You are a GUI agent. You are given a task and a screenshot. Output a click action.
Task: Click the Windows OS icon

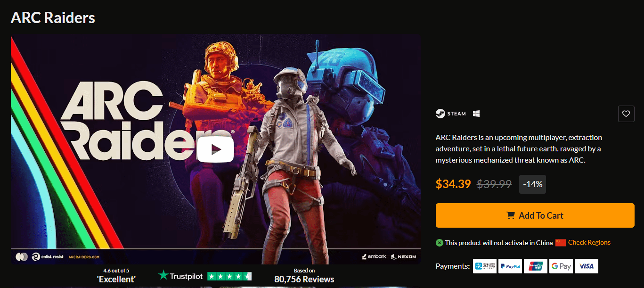(x=476, y=114)
